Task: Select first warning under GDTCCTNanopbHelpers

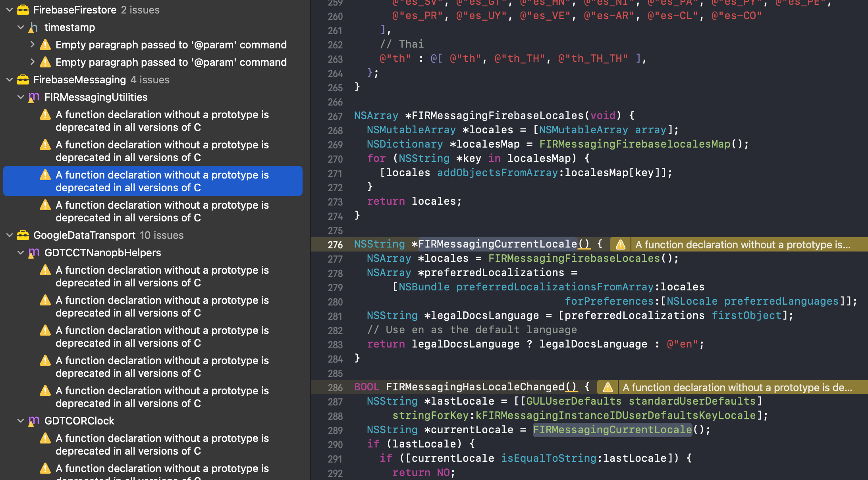Action: [162, 276]
